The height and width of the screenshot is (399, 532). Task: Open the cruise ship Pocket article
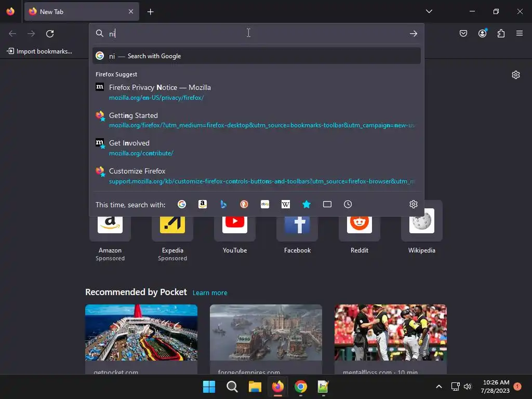click(141, 339)
